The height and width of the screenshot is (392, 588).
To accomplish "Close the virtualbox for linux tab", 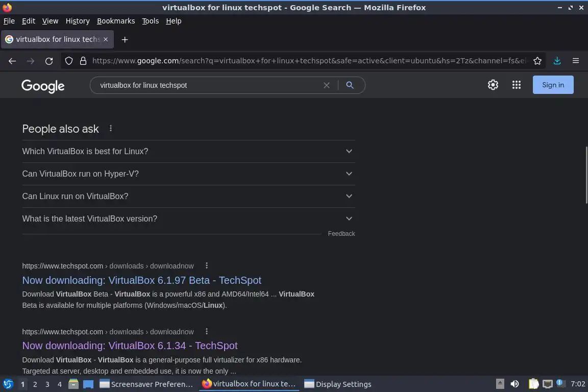I will 106,39.
